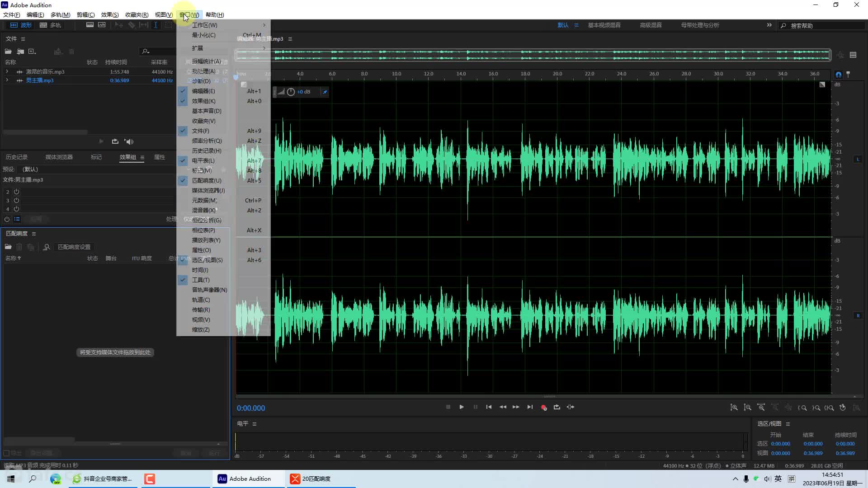Select the 默认 workspace
Viewport: 868px width, 488px height.
(x=563, y=25)
